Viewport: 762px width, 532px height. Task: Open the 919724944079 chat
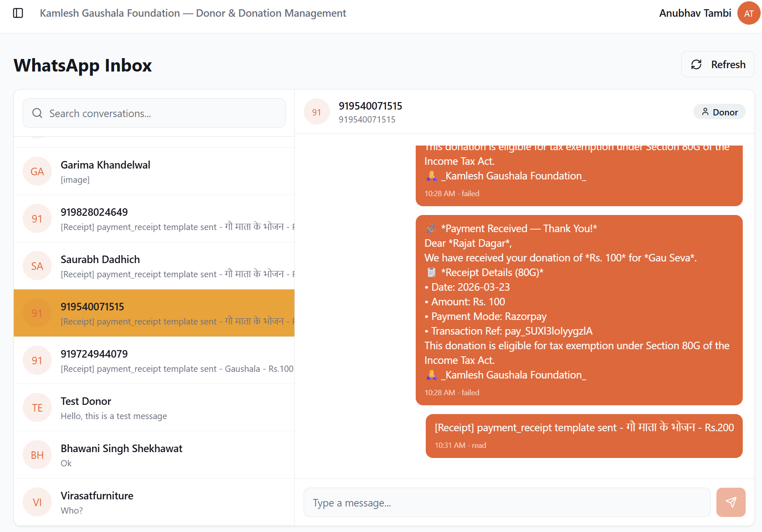[x=154, y=360]
